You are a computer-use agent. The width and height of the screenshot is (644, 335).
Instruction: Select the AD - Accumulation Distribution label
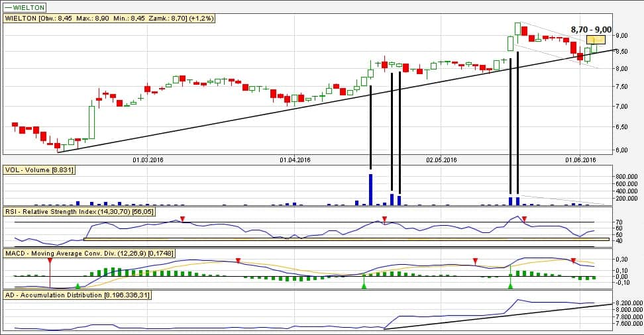[x=77, y=295]
